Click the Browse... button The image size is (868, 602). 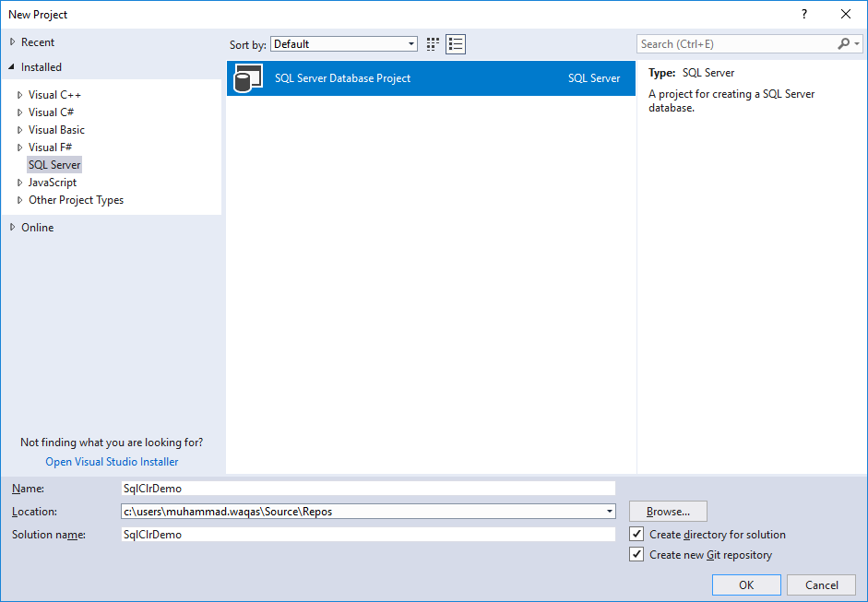[668, 512]
